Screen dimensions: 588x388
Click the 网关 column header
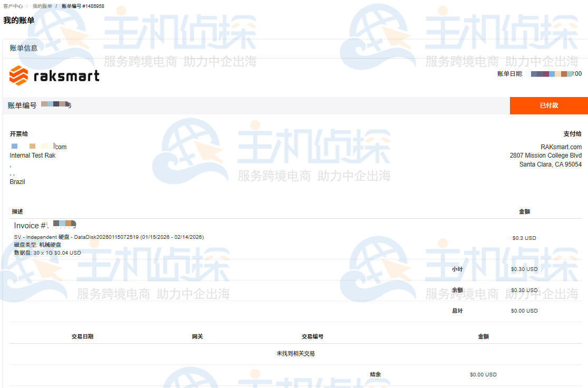tap(197, 337)
